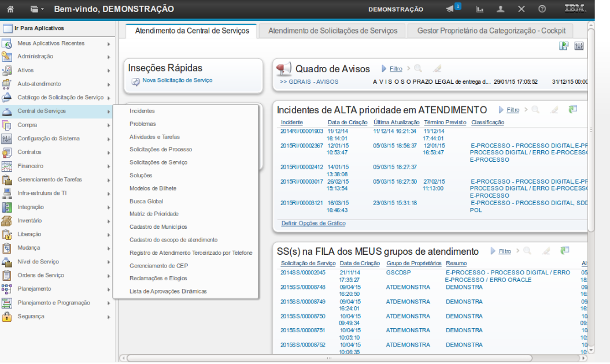Click the home icon in top bar
The height and width of the screenshot is (364, 610).
10,9
